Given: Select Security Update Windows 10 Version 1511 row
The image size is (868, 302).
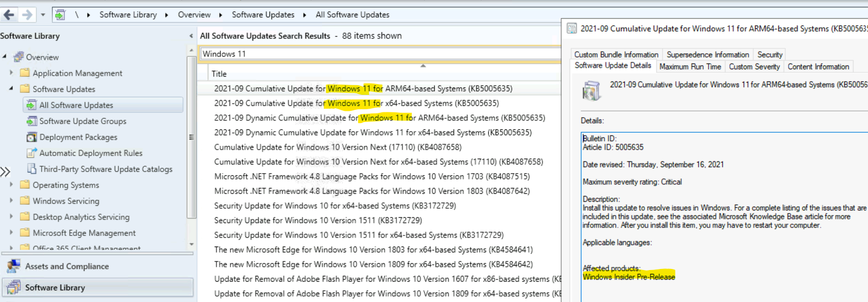Looking at the screenshot, I should [379, 220].
